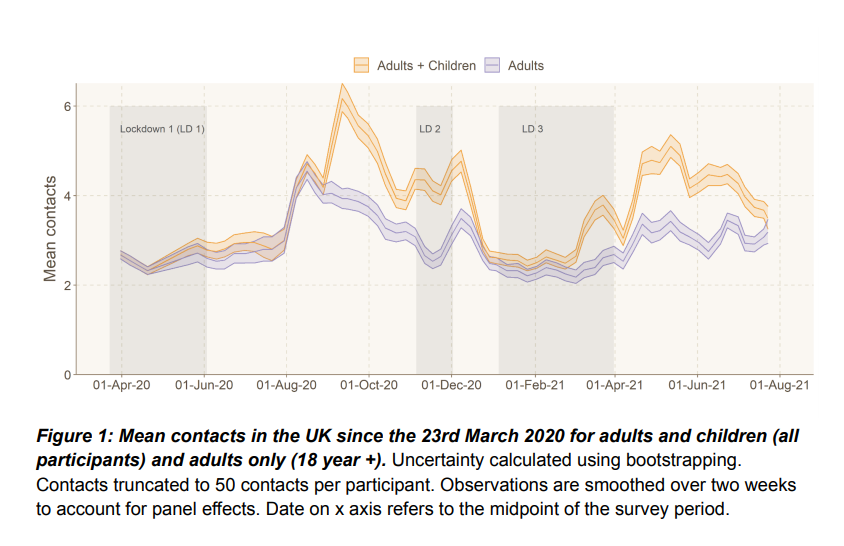The width and height of the screenshot is (844, 546).
Task: Select the 01-Jun-20 x-axis date tick
Action: [204, 384]
